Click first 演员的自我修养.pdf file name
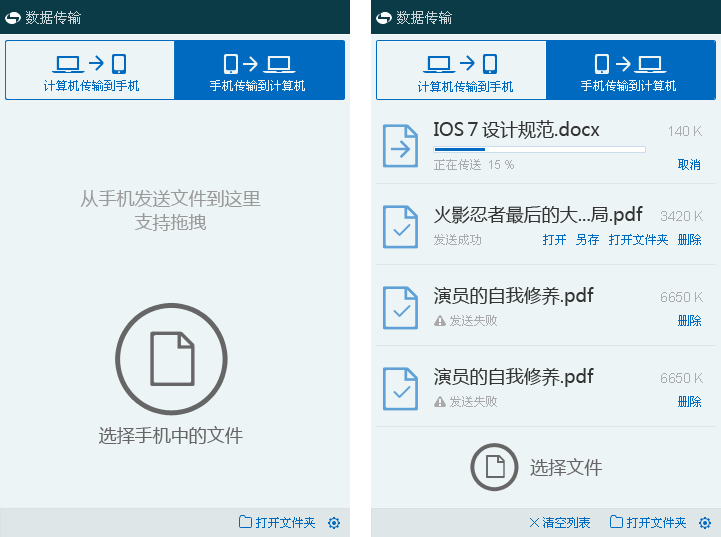 pyautogui.click(x=513, y=296)
